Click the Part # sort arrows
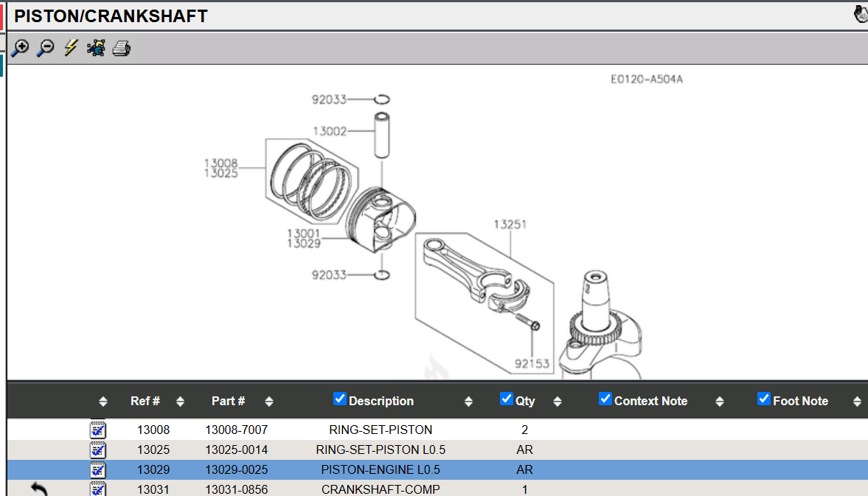 pos(268,402)
